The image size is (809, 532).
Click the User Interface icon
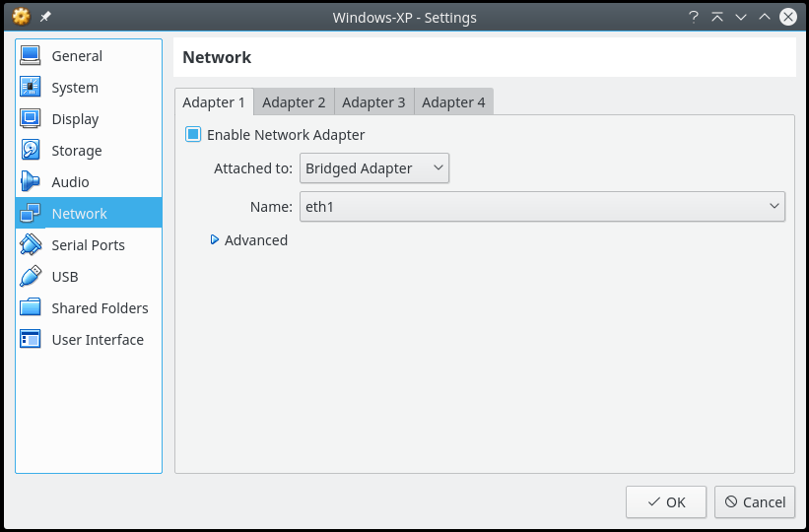pyautogui.click(x=31, y=340)
